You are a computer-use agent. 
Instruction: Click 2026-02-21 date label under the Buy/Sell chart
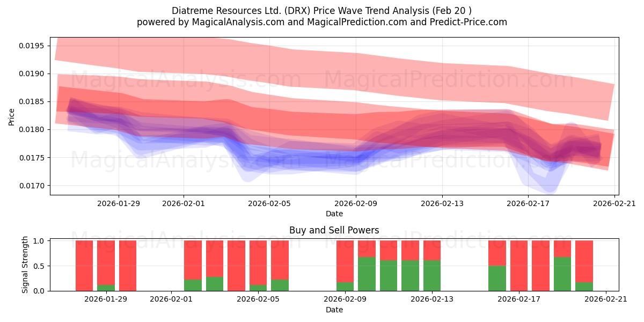coord(606,299)
